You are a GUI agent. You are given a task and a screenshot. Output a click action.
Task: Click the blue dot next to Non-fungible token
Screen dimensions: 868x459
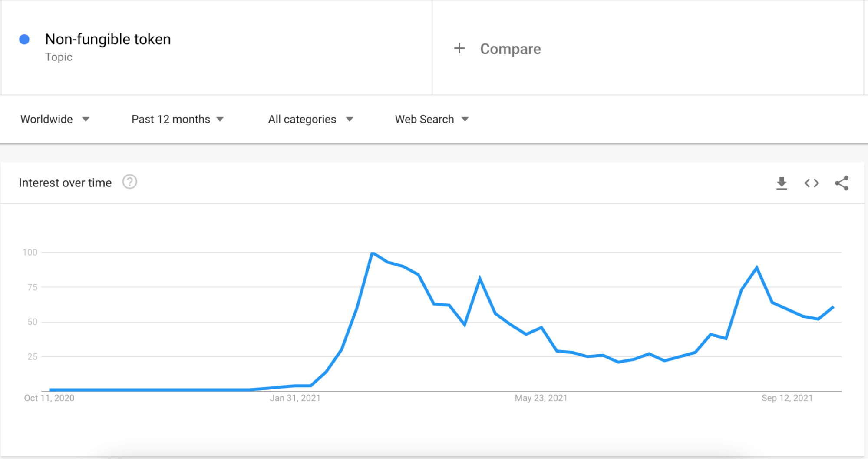coord(24,40)
